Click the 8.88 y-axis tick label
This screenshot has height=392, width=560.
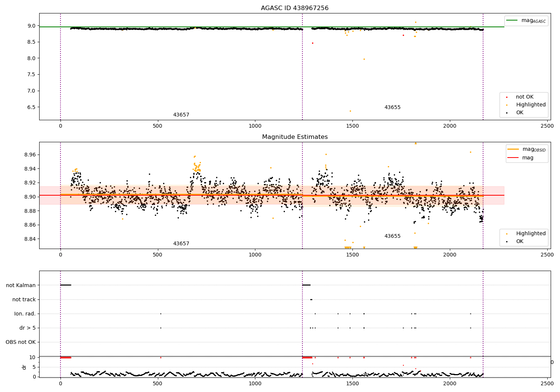tap(30, 211)
